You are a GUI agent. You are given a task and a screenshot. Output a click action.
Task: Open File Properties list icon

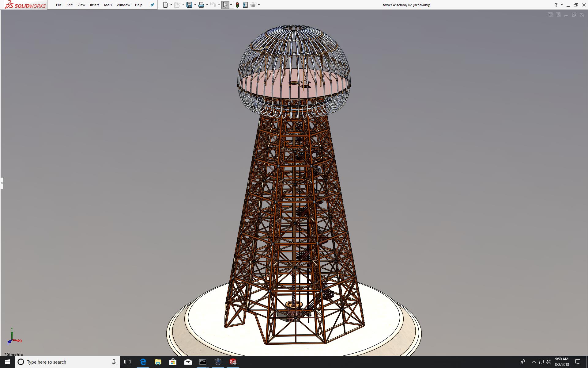245,5
